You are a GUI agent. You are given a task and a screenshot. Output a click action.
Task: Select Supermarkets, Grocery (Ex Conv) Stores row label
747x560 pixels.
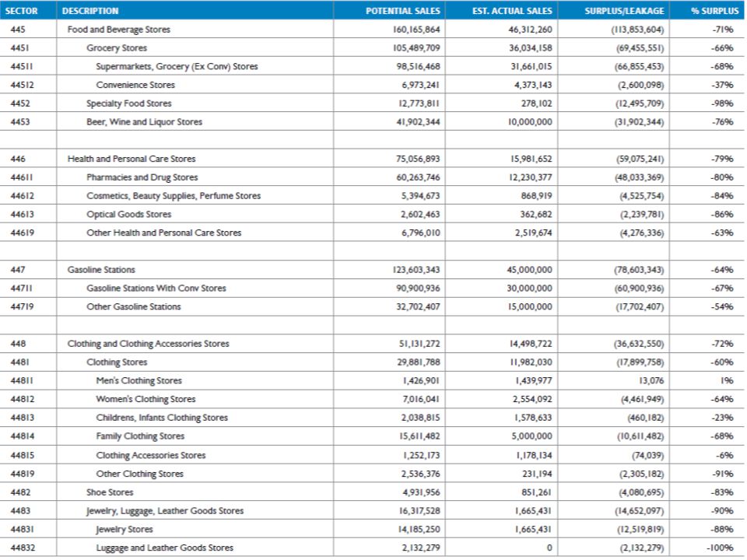(177, 67)
